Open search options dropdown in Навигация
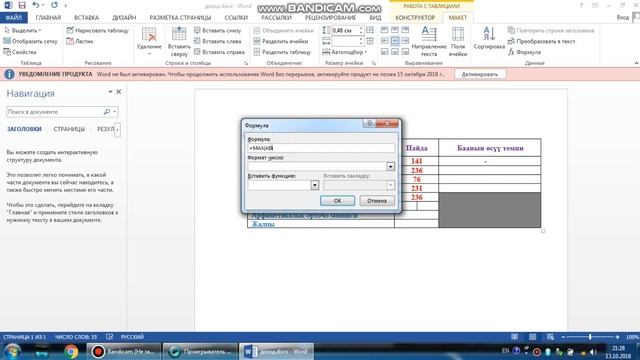 coord(115,111)
